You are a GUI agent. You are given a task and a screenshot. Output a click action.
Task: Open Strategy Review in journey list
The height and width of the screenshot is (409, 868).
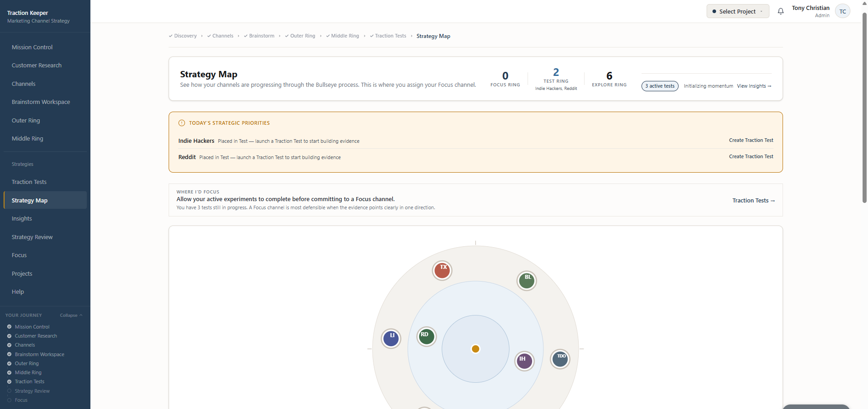pos(32,391)
